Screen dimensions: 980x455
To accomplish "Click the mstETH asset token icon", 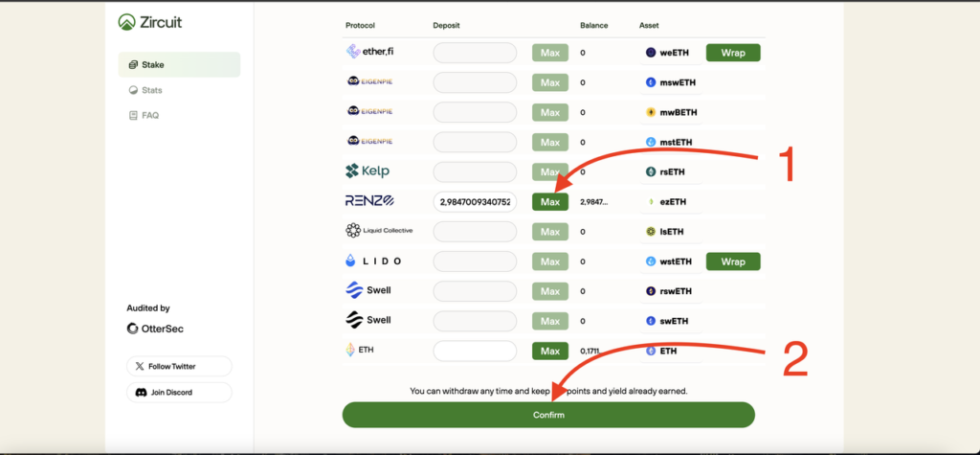I will pyautogui.click(x=651, y=142).
